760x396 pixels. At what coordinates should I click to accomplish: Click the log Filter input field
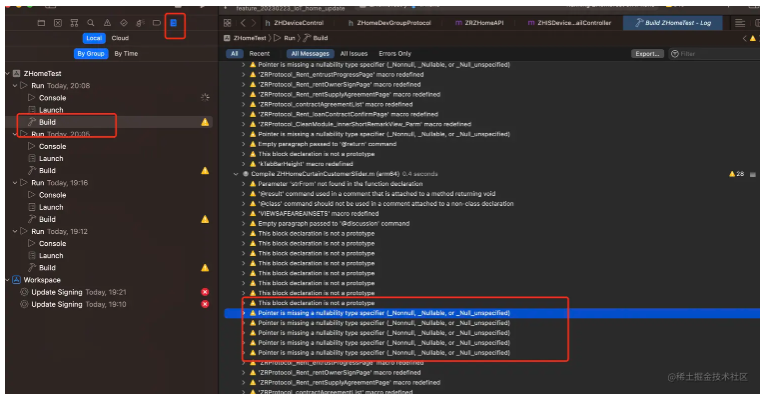pyautogui.click(x=714, y=54)
